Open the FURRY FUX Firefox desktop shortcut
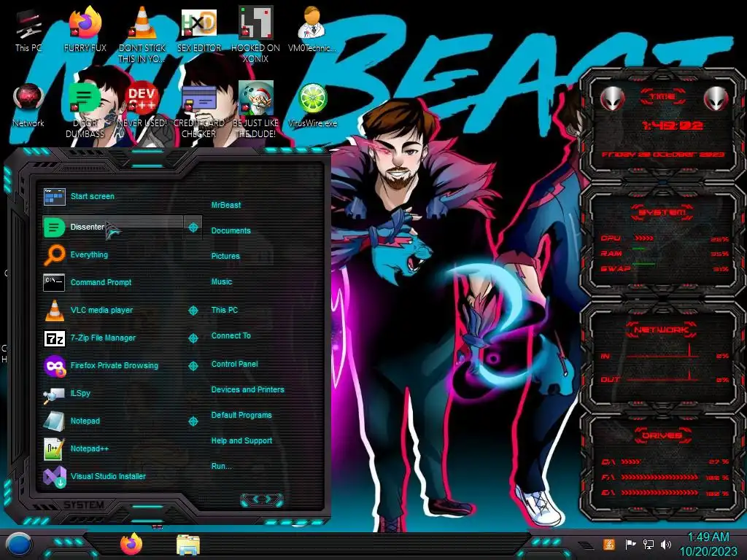 click(85, 28)
